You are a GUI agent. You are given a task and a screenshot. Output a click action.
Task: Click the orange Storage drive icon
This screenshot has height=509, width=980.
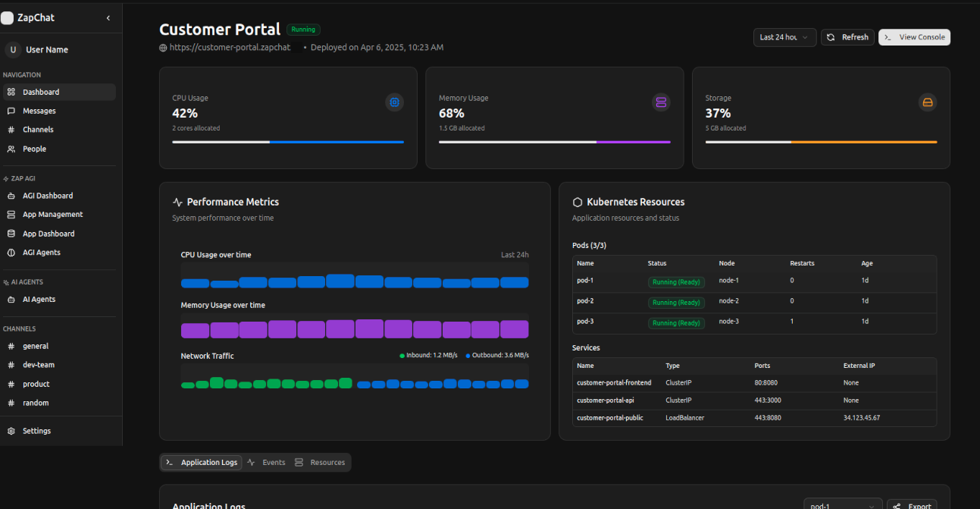(x=927, y=102)
